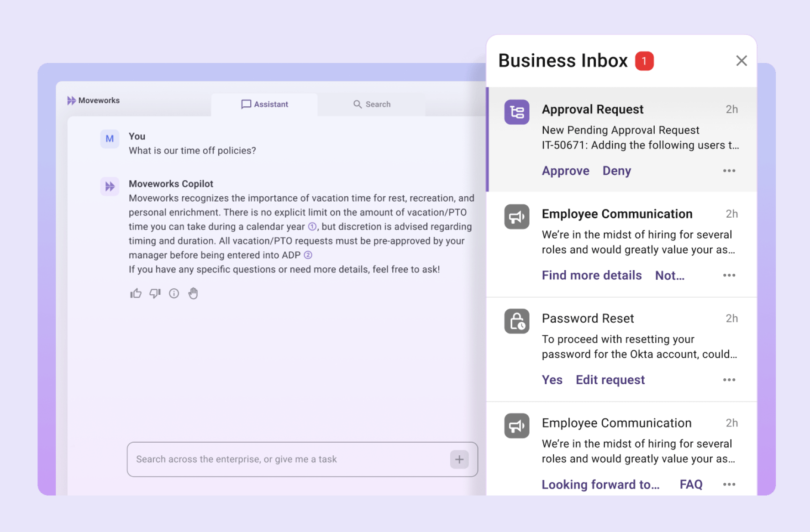
Task: Click the Moveworks logo icon
Action: 72,100
